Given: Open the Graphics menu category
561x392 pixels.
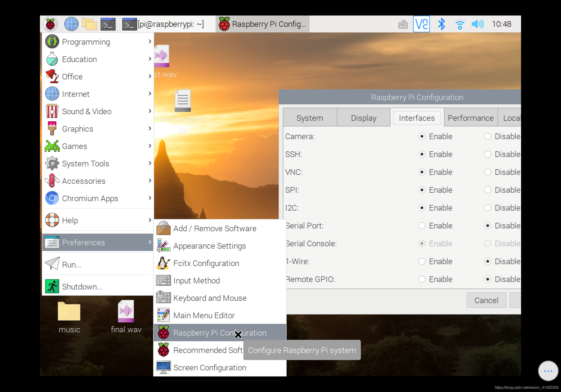Looking at the screenshot, I should [98, 129].
